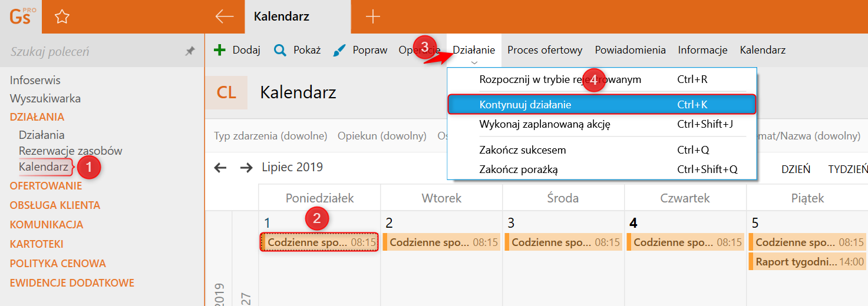The image size is (868, 306).
Task: Expand the OFERTOWANIE sidebar section
Action: [46, 186]
